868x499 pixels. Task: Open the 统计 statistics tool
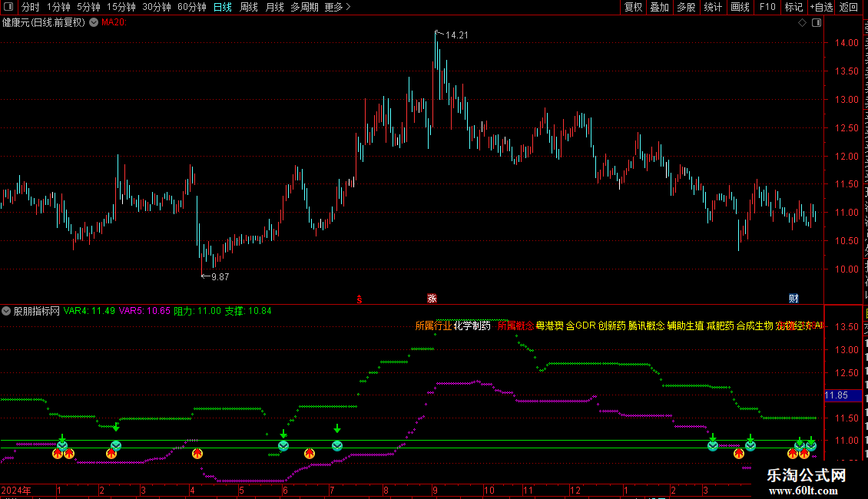713,7
